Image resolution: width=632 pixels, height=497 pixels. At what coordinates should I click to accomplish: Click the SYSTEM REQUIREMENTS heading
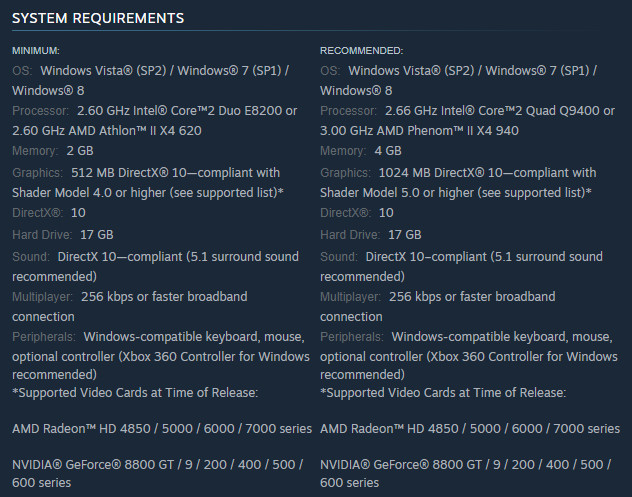tap(98, 18)
